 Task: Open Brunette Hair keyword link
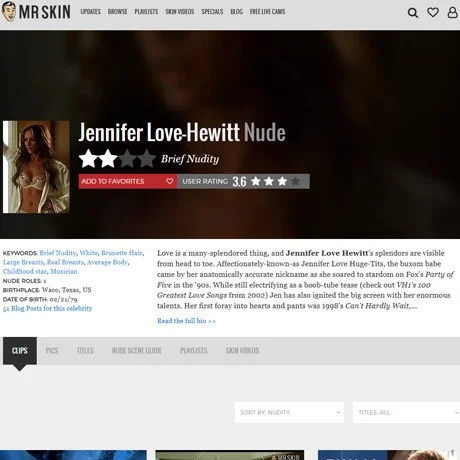(x=122, y=253)
